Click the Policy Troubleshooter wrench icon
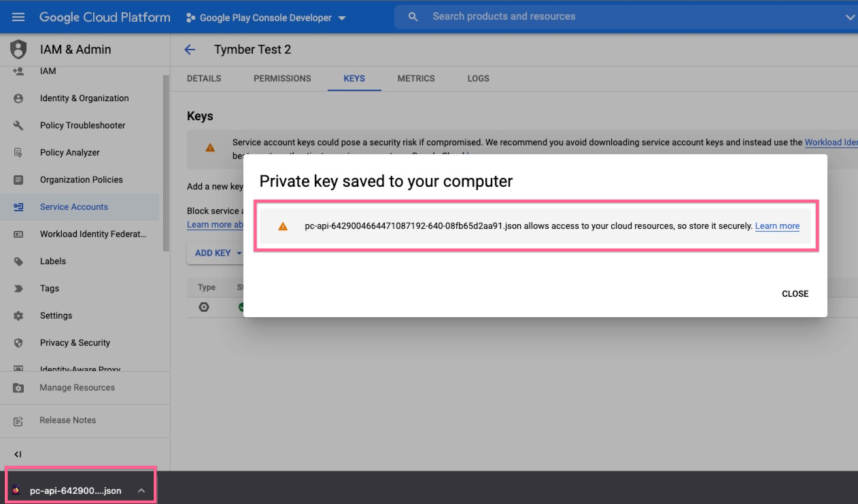The width and height of the screenshot is (858, 504). click(18, 126)
